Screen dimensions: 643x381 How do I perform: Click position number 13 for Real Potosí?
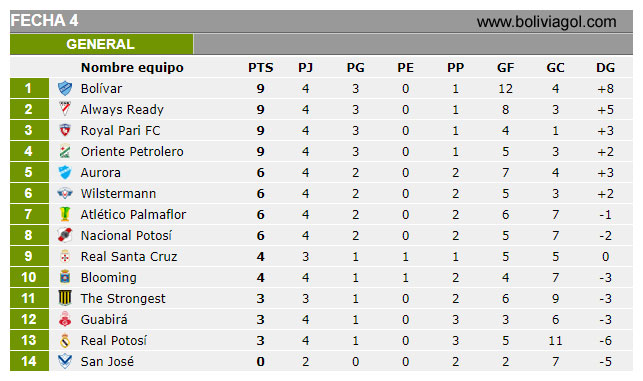tap(29, 340)
